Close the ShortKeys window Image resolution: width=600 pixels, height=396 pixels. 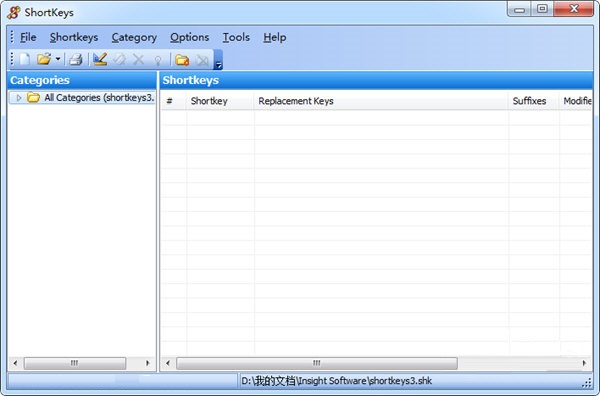574,9
